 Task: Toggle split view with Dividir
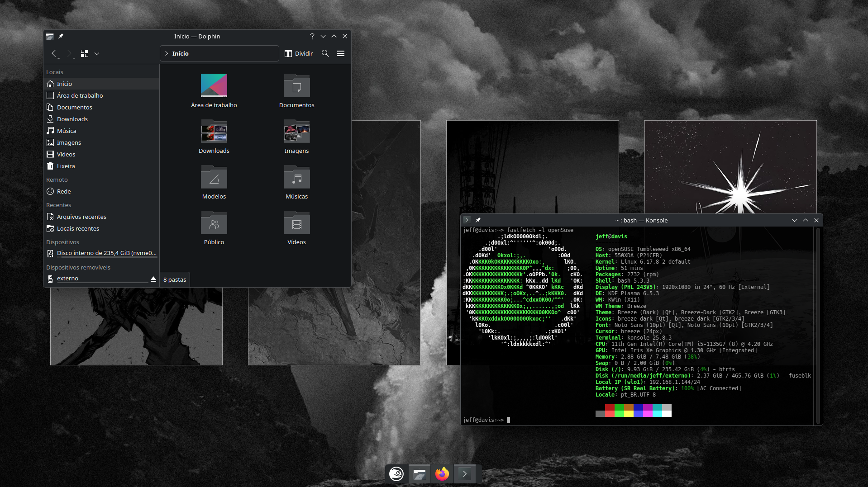(299, 53)
